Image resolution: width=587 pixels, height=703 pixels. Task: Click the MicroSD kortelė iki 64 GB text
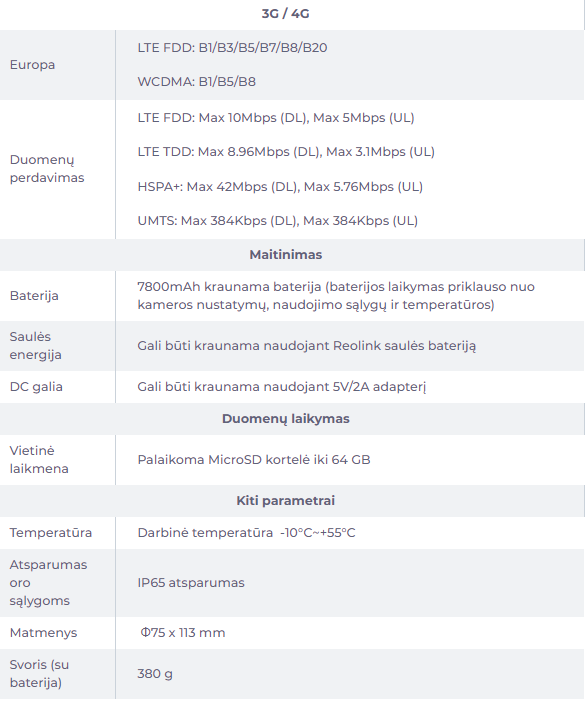coord(254,460)
